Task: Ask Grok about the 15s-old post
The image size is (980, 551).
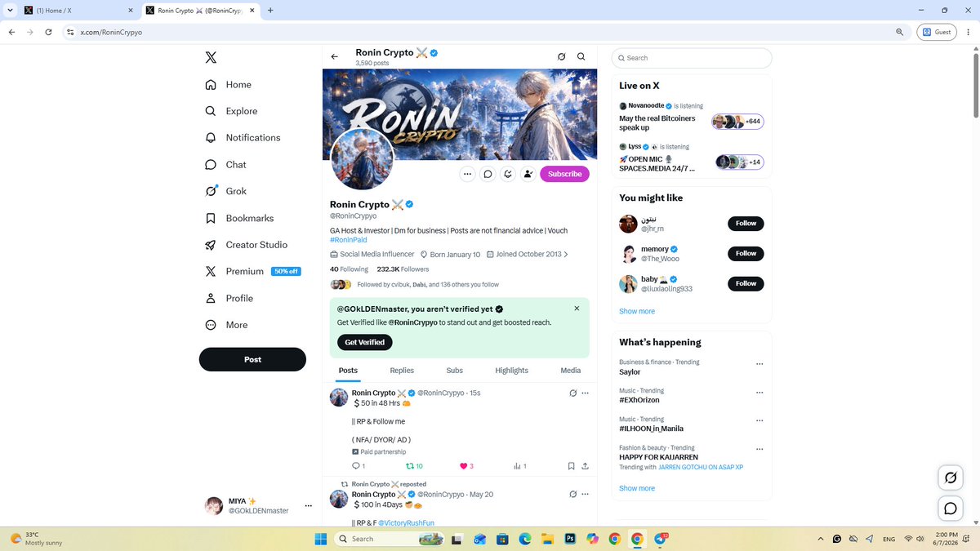Action: [x=572, y=393]
